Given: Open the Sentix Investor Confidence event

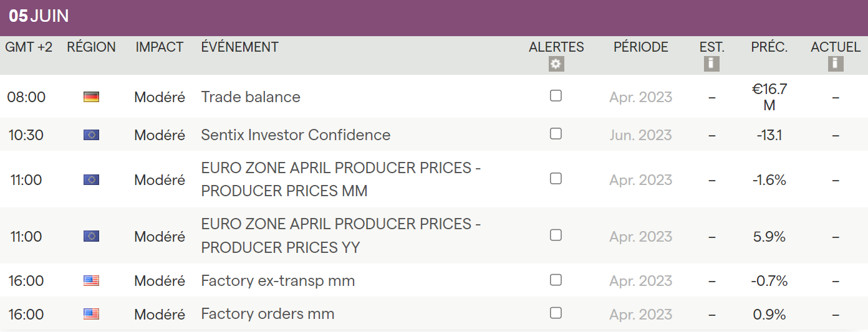Looking at the screenshot, I should [296, 135].
